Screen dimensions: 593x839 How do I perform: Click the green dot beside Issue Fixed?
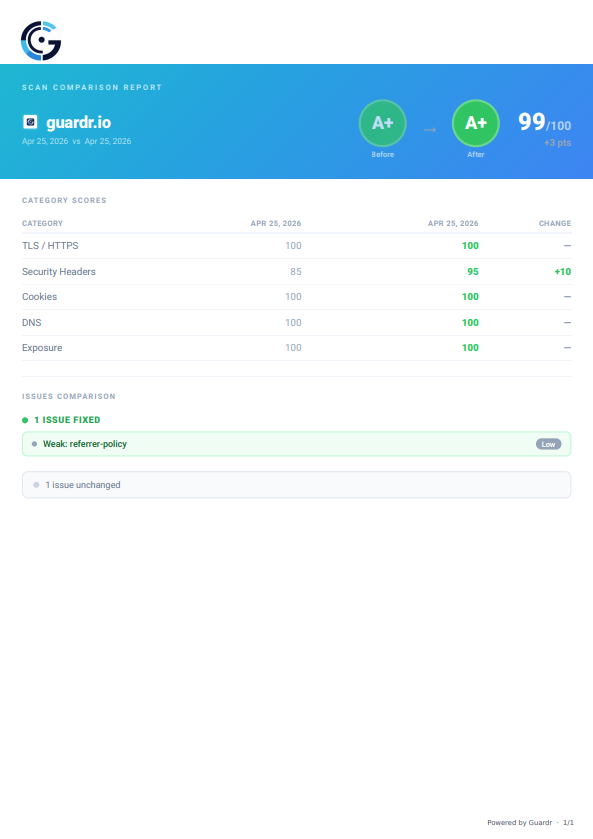click(25, 420)
